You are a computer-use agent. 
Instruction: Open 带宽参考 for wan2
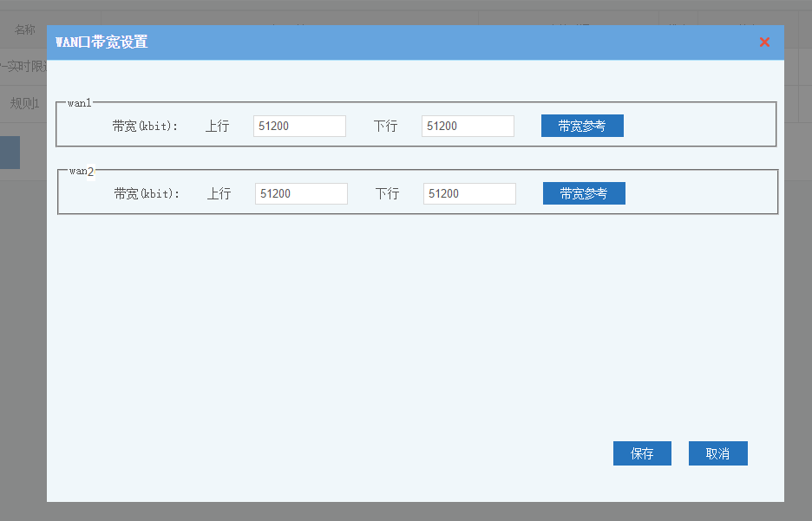[584, 194]
